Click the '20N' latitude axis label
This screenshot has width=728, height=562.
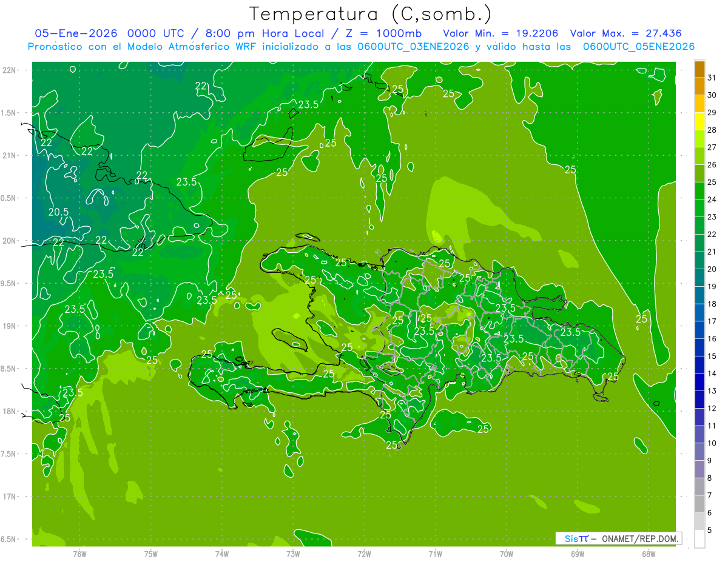pyautogui.click(x=10, y=241)
